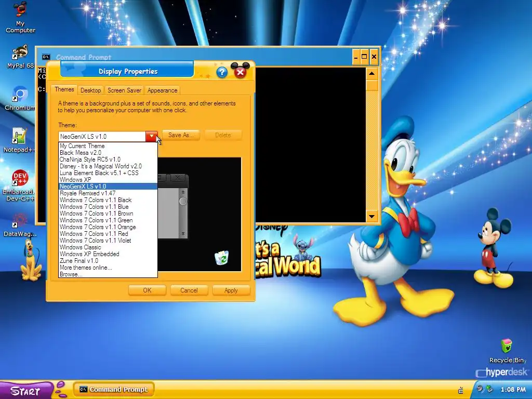Select highlighted NeoGeniX LS v1.0 list entry

coord(108,187)
